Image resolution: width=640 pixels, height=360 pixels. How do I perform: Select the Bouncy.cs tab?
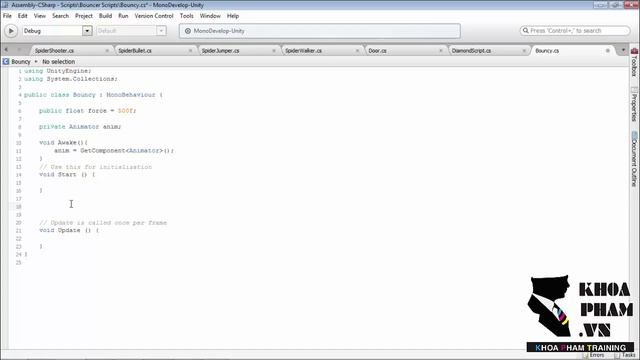pyautogui.click(x=547, y=51)
